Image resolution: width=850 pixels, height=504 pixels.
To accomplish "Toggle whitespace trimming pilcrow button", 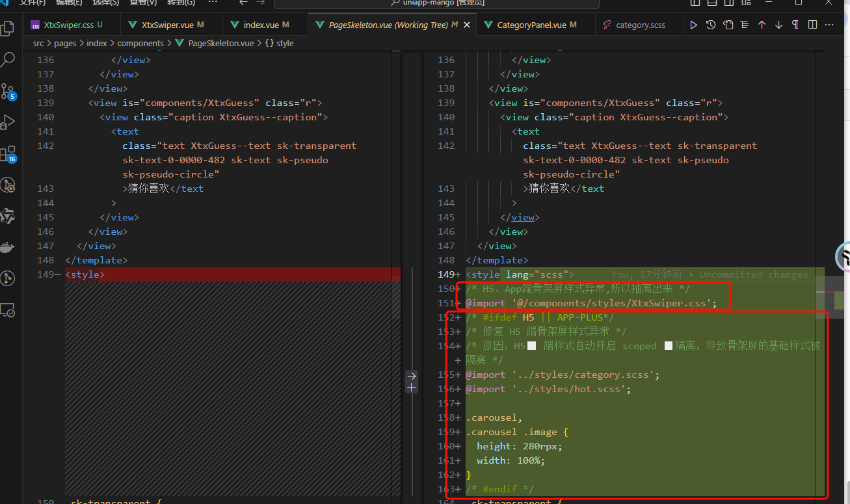I will coord(795,25).
